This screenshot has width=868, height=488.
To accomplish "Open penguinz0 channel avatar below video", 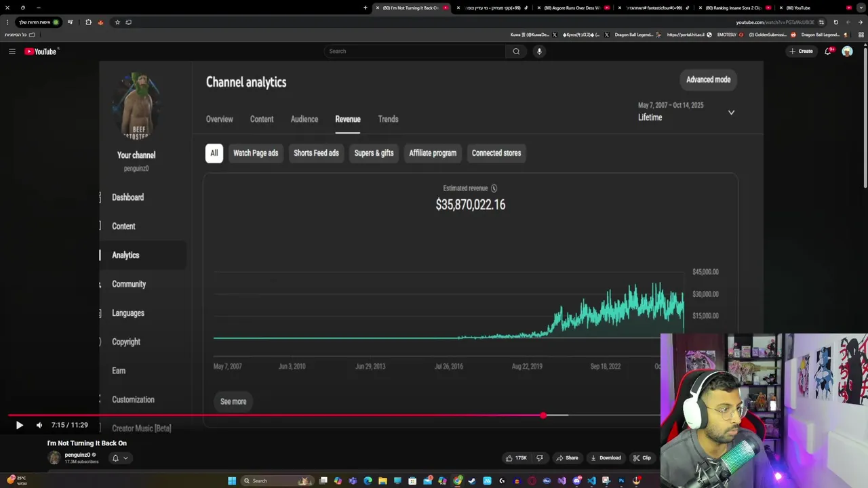I will pyautogui.click(x=54, y=458).
